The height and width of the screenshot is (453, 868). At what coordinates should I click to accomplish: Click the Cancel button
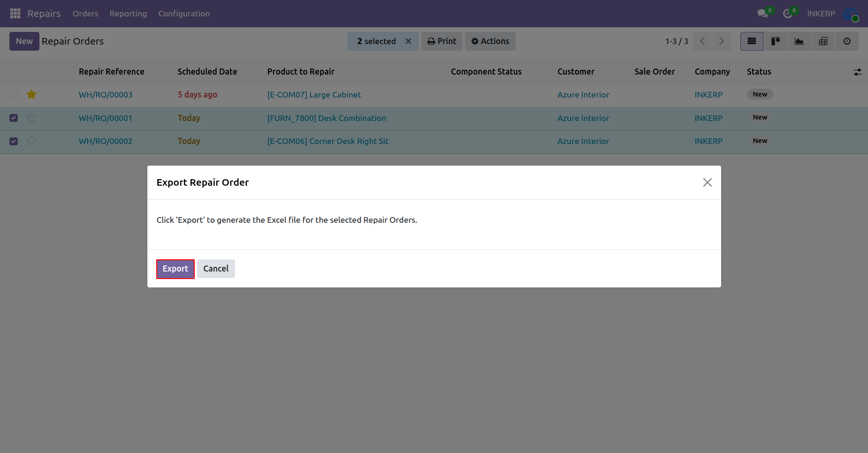[x=216, y=269]
